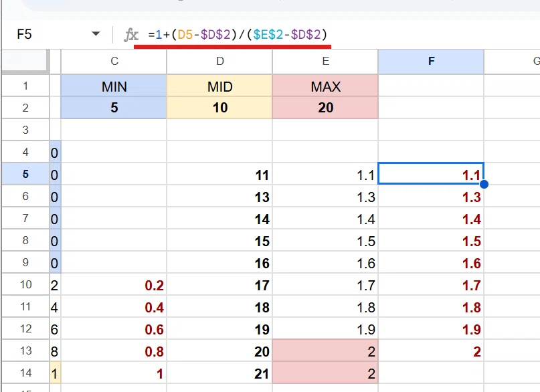Select the cell with value 20 under MAX

[x=325, y=108]
